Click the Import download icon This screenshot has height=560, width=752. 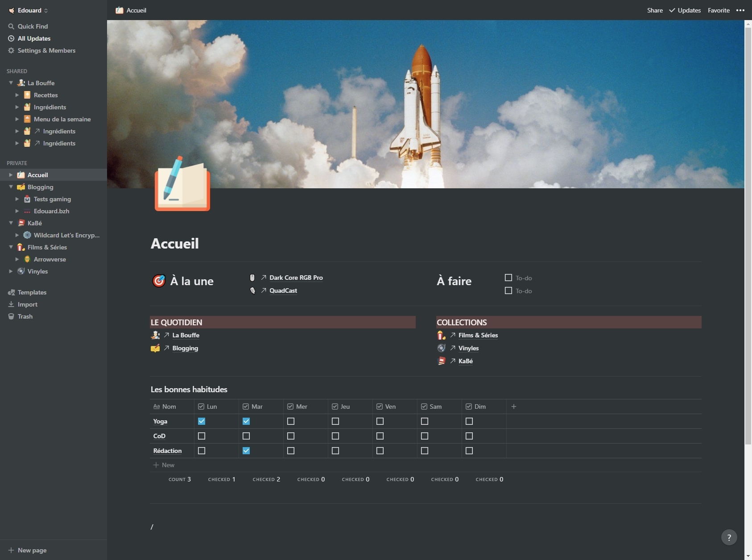click(11, 304)
